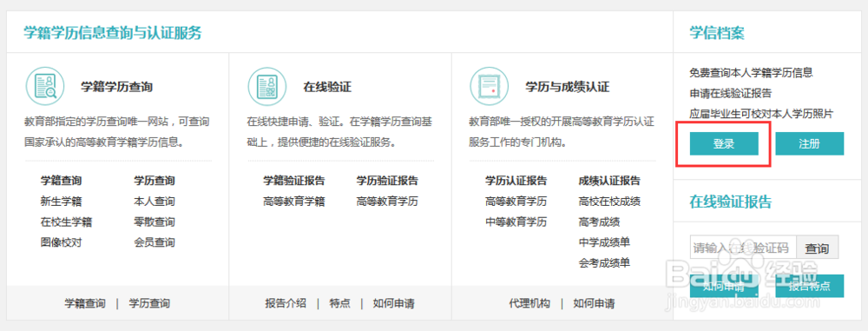Click the text 申请在线验证报告
Viewport: 868px width, 331px height.
(731, 93)
